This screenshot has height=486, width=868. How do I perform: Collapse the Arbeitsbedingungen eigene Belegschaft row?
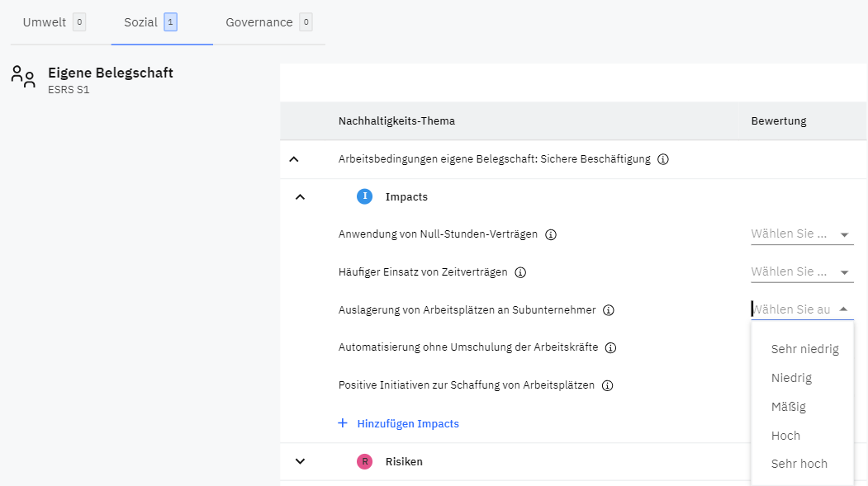(294, 159)
